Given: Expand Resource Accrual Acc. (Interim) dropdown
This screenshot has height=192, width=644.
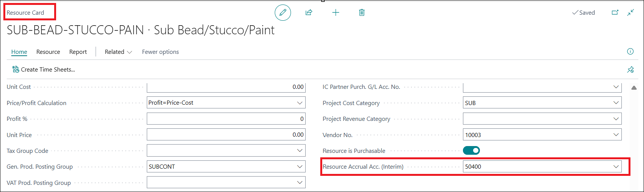Looking at the screenshot, I should pyautogui.click(x=616, y=166).
